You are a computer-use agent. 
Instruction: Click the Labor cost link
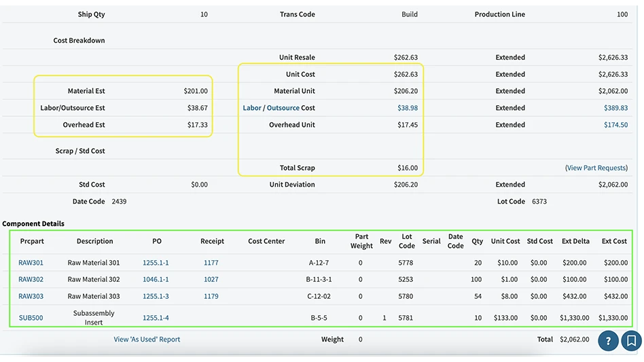[252, 108]
